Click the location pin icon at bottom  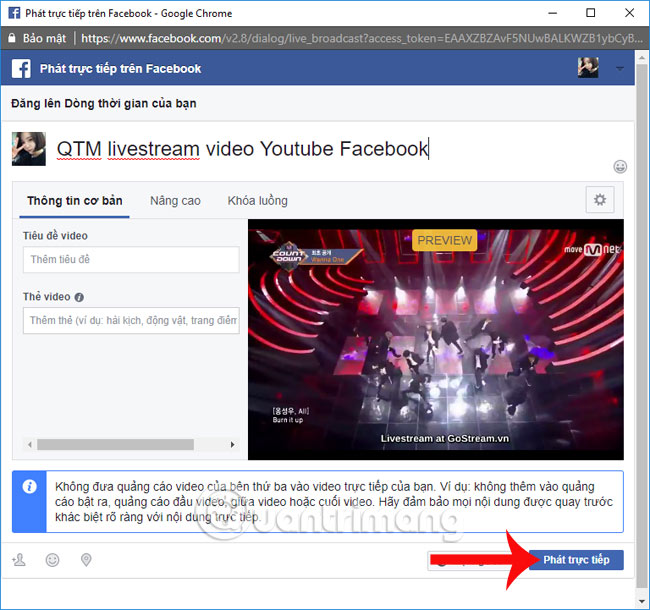(x=86, y=560)
